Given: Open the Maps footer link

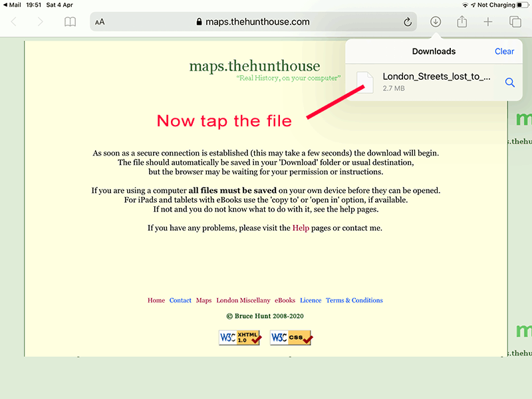Looking at the screenshot, I should (x=203, y=301).
